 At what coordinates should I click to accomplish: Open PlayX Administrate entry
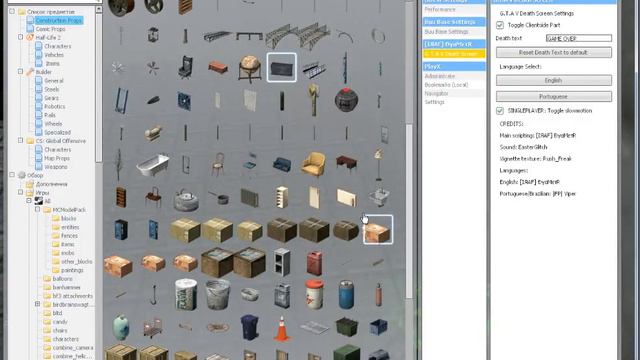coord(454,76)
